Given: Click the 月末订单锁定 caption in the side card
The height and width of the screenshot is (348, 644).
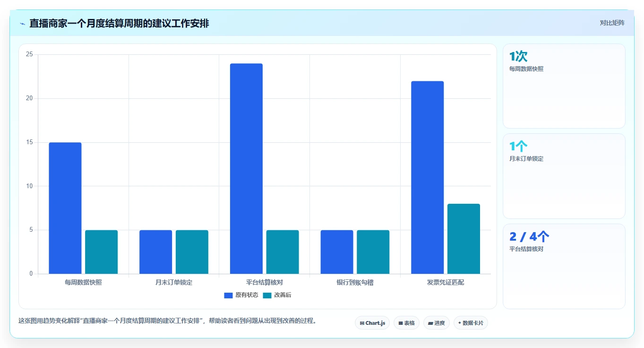Looking at the screenshot, I should coord(526,158).
